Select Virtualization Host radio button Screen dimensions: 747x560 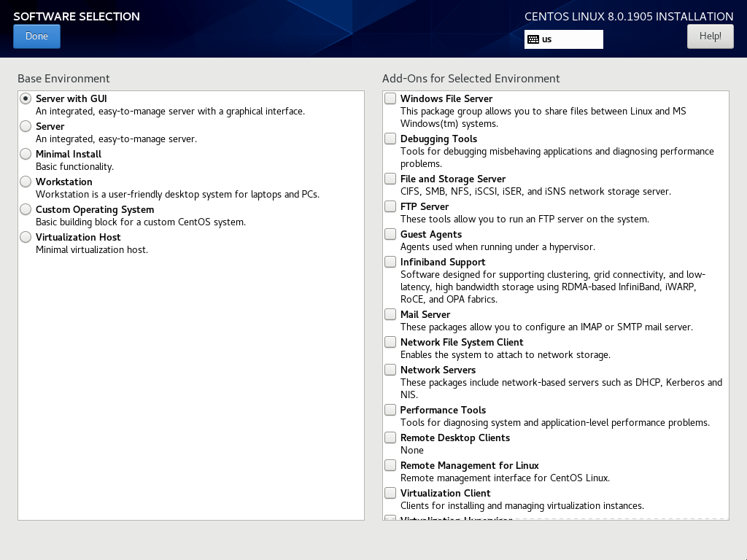pos(26,237)
